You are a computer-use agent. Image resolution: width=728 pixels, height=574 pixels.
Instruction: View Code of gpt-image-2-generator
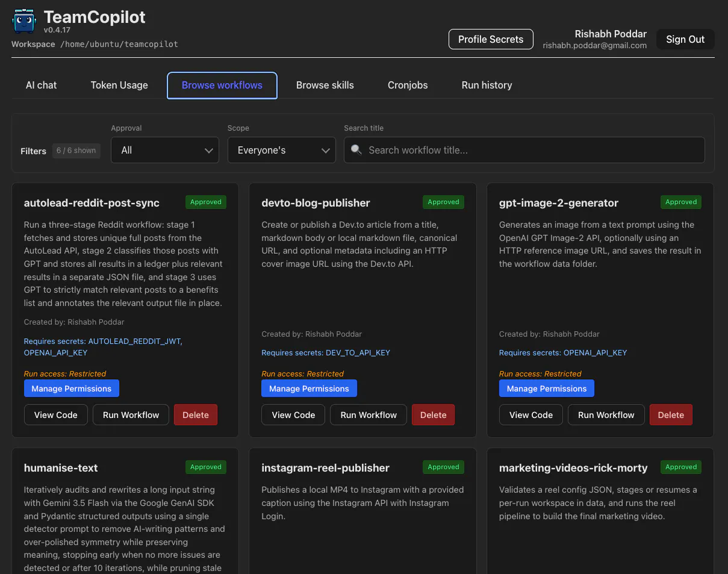[x=531, y=415]
